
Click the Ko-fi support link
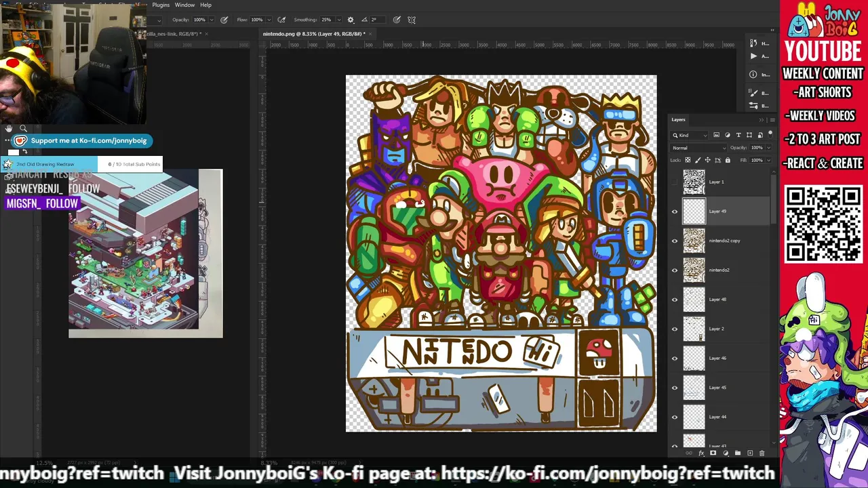pyautogui.click(x=82, y=141)
